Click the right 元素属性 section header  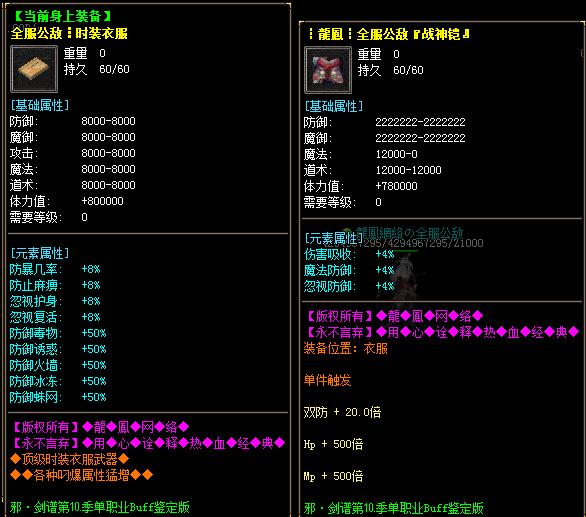332,238
